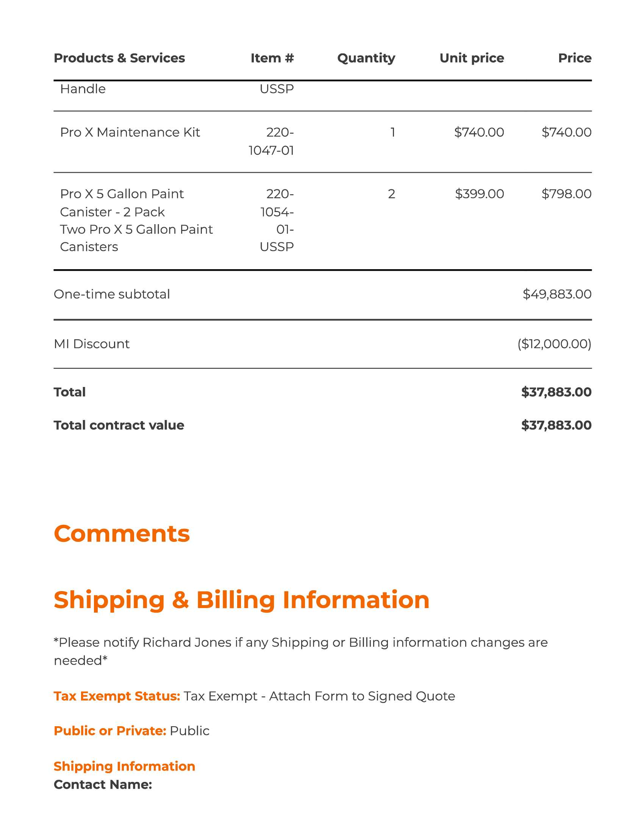The image size is (644, 833).
Task: Click the Total contract value label
Action: tap(119, 425)
